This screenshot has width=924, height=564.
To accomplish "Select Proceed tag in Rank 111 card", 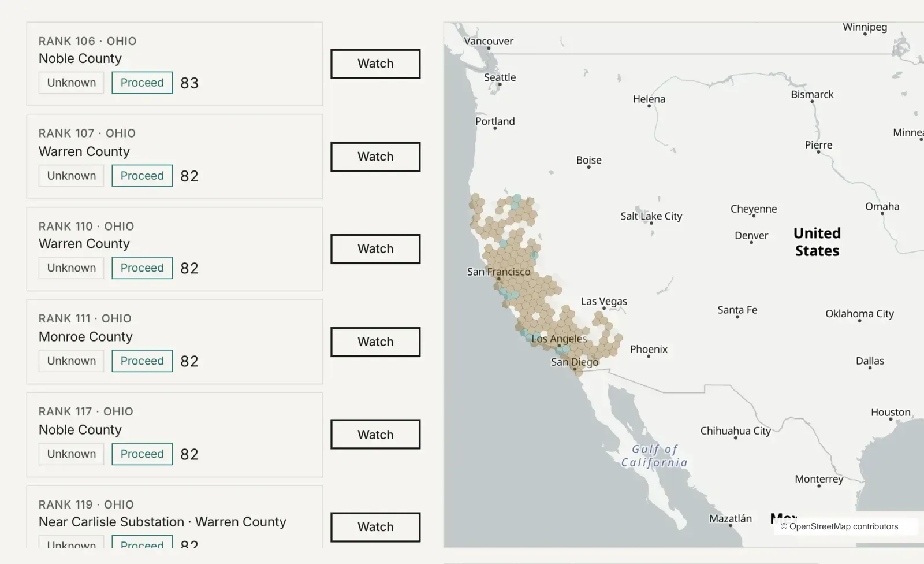I will tap(142, 361).
